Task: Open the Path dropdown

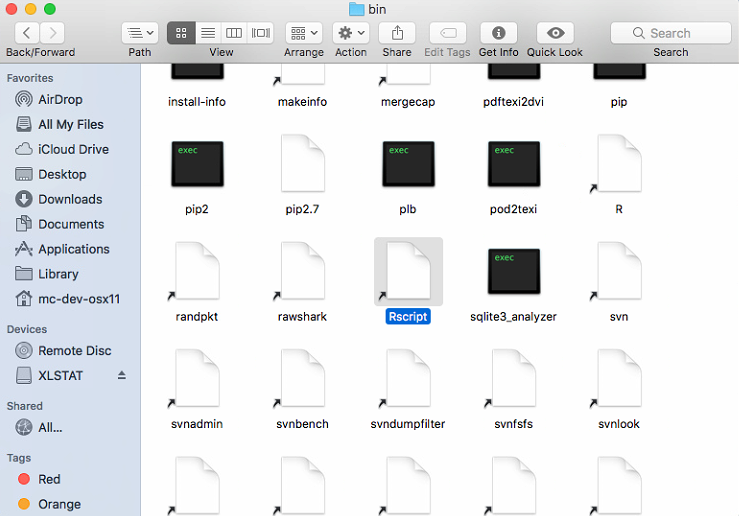Action: [139, 33]
